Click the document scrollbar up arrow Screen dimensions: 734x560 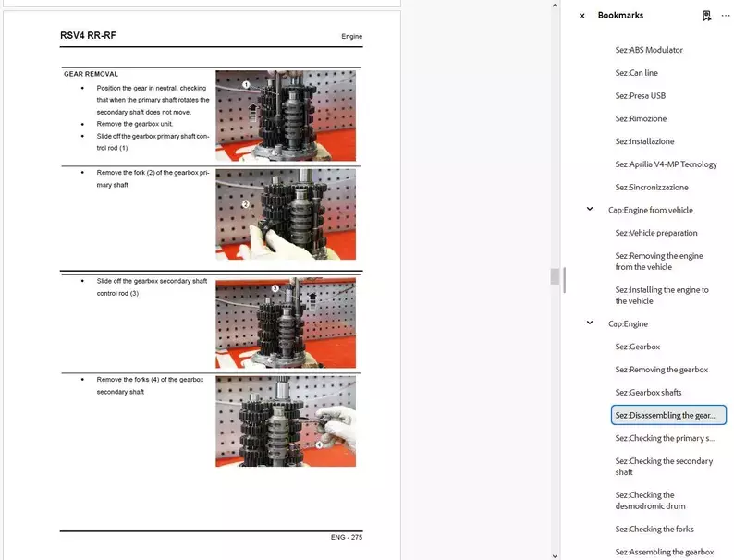pyautogui.click(x=555, y=6)
